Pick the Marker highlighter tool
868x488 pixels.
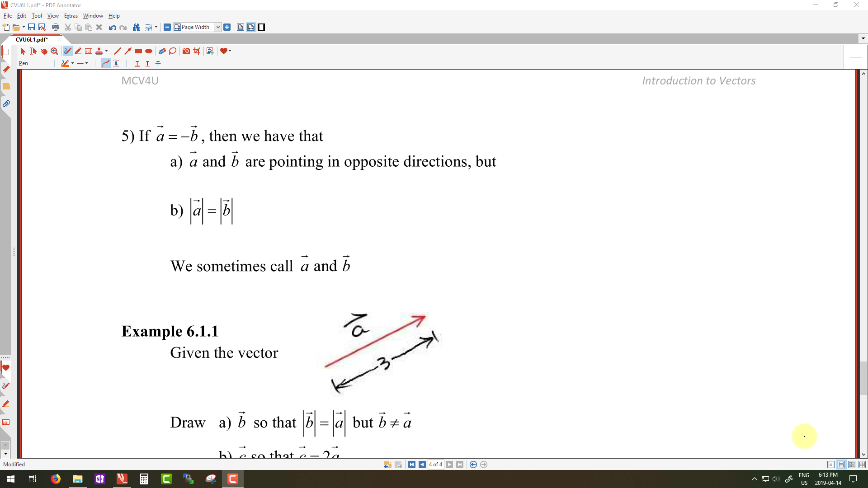click(78, 51)
